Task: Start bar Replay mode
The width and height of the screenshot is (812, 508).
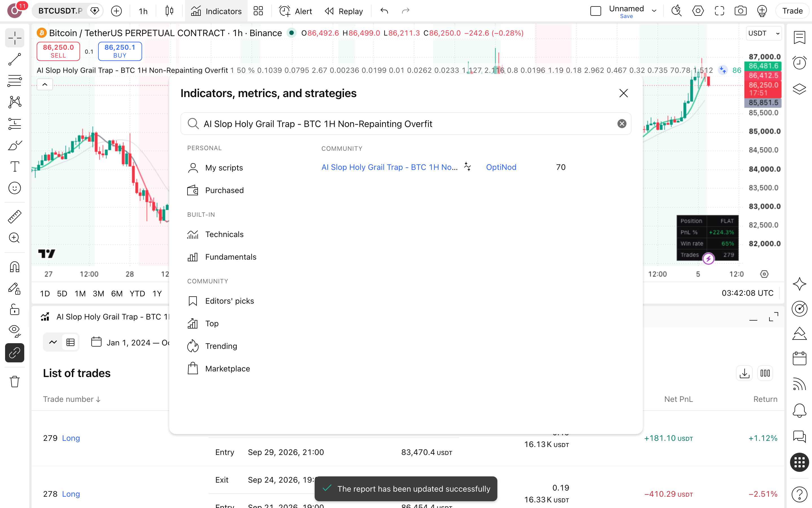Action: point(344,11)
